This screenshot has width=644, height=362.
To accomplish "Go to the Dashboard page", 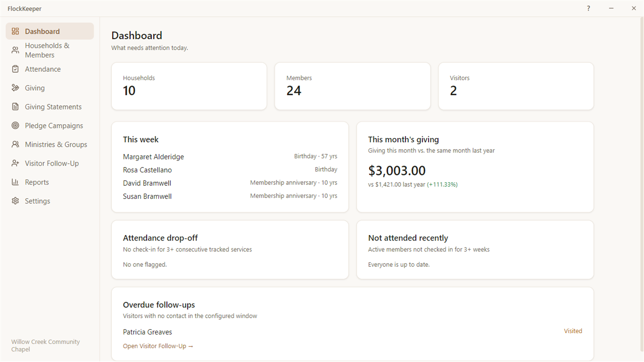I will pyautogui.click(x=50, y=31).
